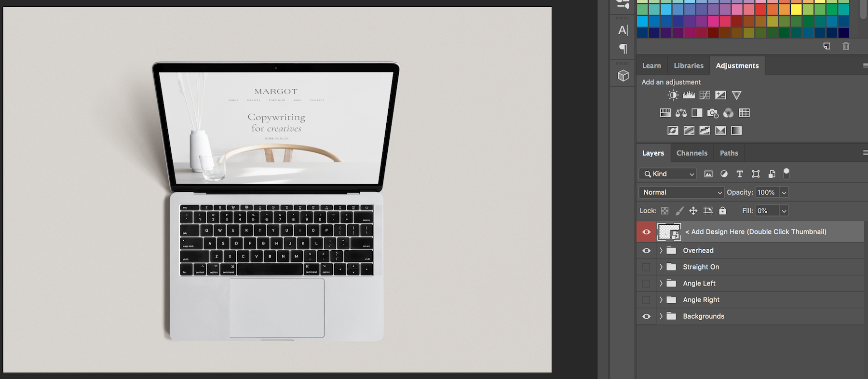The width and height of the screenshot is (868, 379).
Task: Click the lock all padlock icon
Action: coord(722,211)
